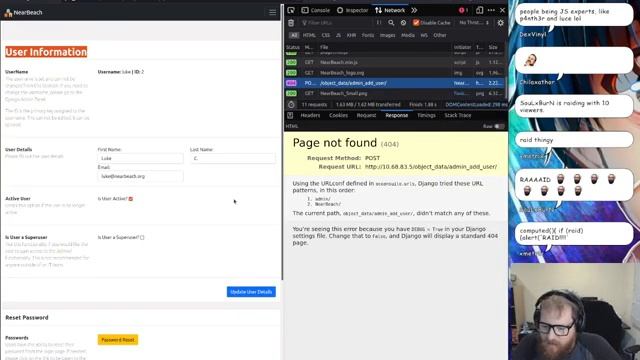Image resolution: width=640 pixels, height=360 pixels.
Task: Switch to the Inspector tab
Action: (x=353, y=10)
